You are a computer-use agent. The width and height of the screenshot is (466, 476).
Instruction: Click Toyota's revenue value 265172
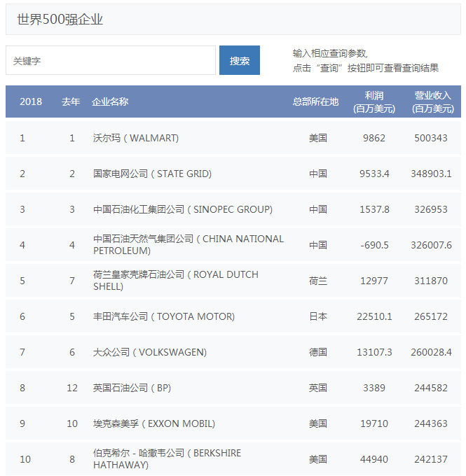coord(431,316)
